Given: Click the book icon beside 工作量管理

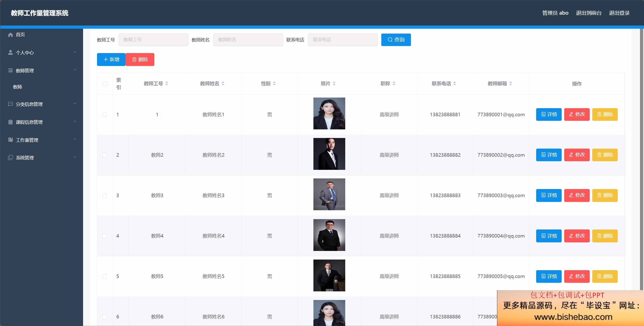Looking at the screenshot, I should pyautogui.click(x=10, y=140).
